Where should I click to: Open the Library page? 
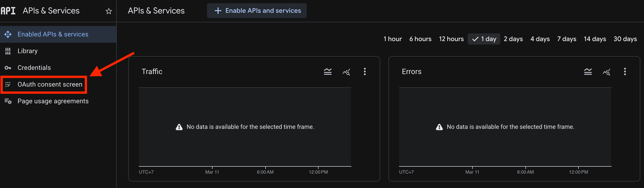[x=58, y=51]
